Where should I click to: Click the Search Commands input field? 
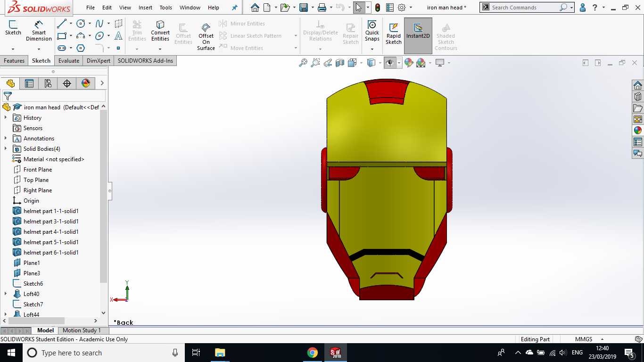523,8
